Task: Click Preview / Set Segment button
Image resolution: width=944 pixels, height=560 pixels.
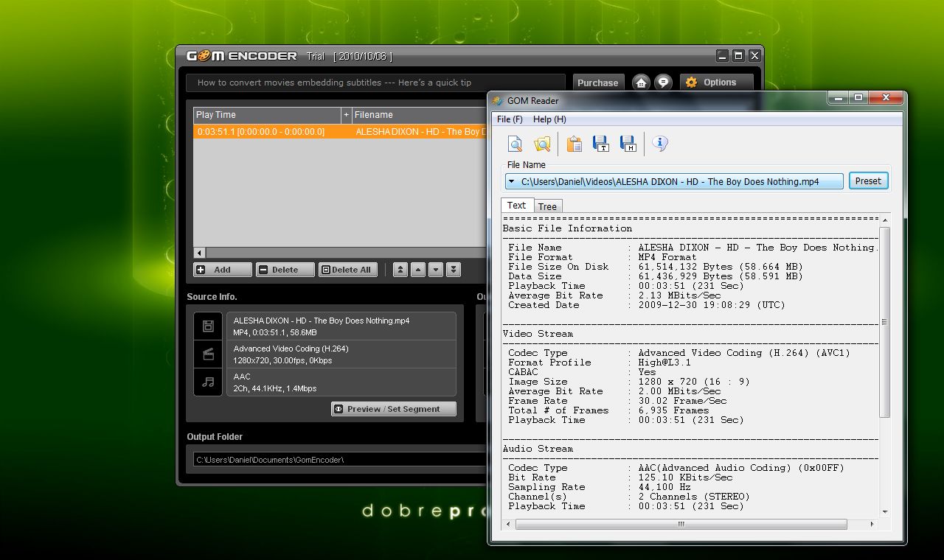Action: click(x=394, y=409)
